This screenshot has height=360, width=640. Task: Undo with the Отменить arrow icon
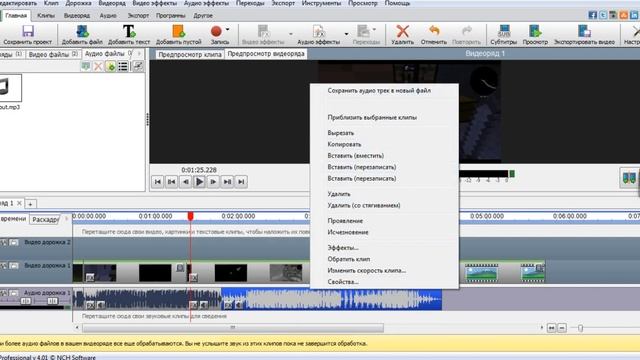point(434,31)
